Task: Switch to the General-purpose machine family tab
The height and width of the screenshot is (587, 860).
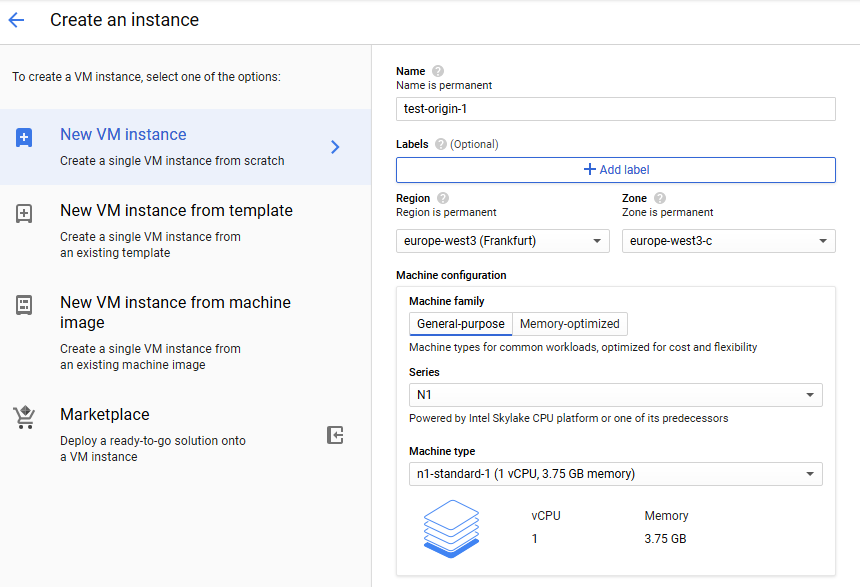Action: [460, 323]
